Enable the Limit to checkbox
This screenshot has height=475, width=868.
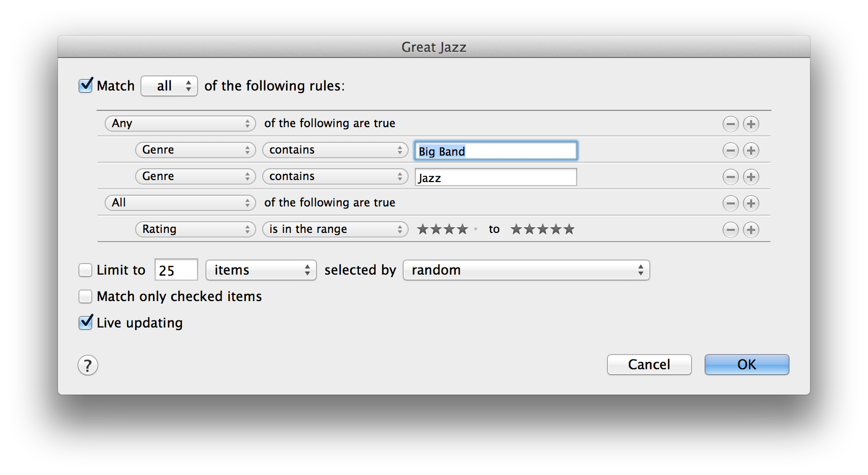(85, 270)
